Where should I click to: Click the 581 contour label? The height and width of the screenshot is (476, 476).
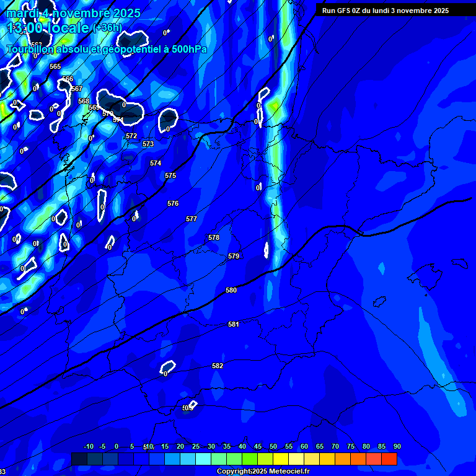click(234, 324)
